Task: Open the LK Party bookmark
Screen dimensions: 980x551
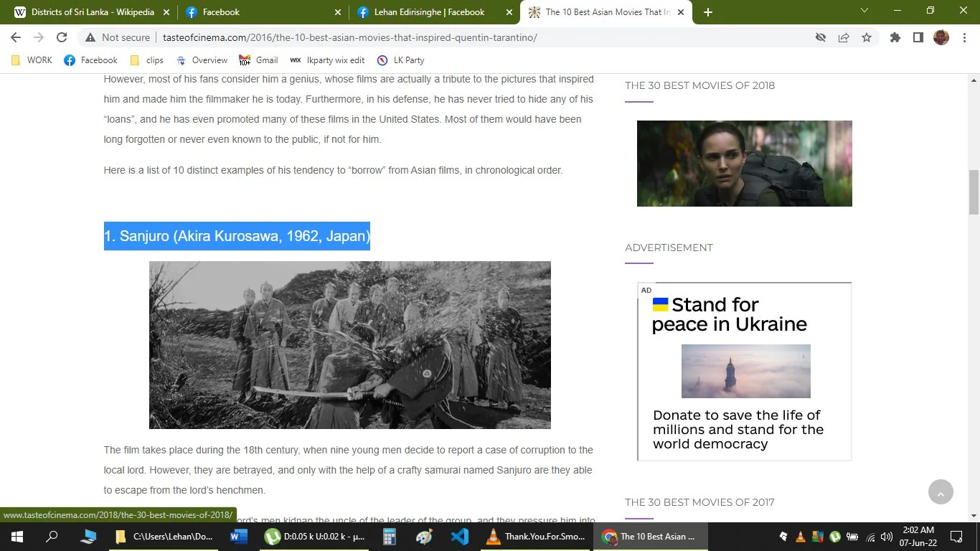Action: [x=400, y=60]
